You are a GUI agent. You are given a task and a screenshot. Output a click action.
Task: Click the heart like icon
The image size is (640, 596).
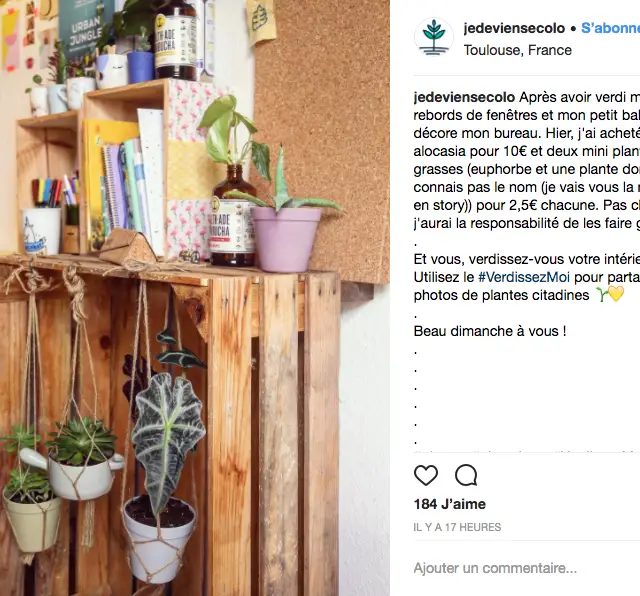pyautogui.click(x=426, y=475)
